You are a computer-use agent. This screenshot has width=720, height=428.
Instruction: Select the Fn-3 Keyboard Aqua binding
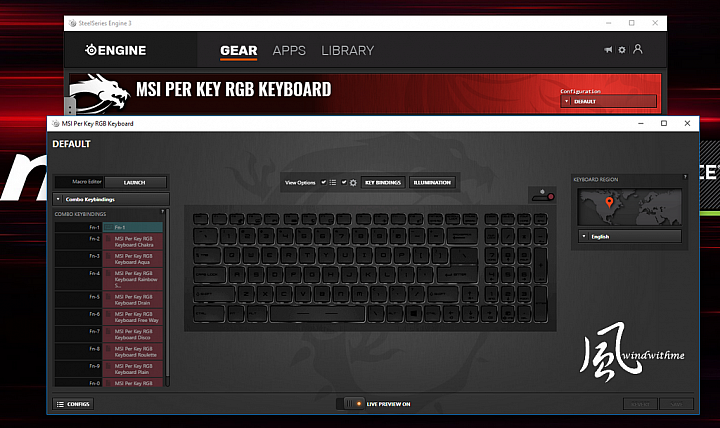[x=133, y=259]
